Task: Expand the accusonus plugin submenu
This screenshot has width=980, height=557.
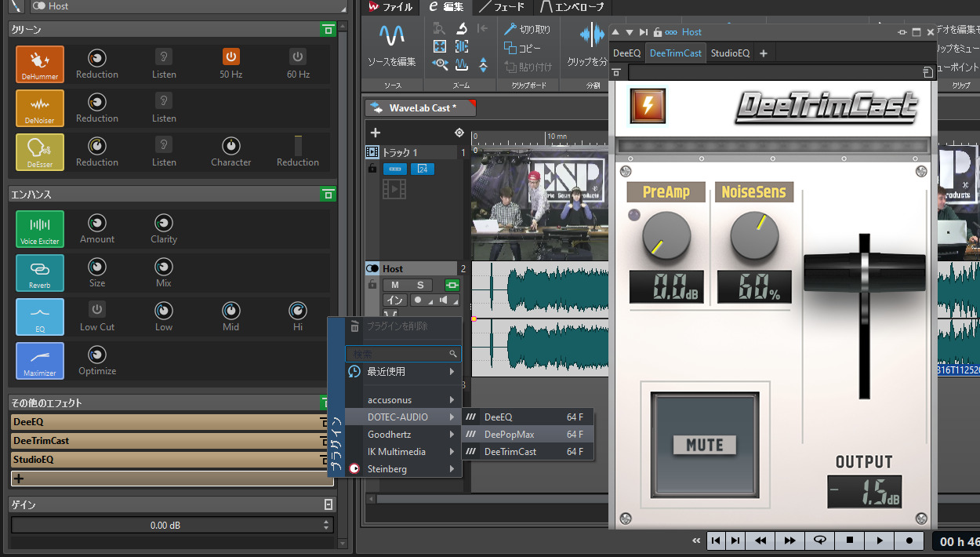Action: (x=404, y=400)
